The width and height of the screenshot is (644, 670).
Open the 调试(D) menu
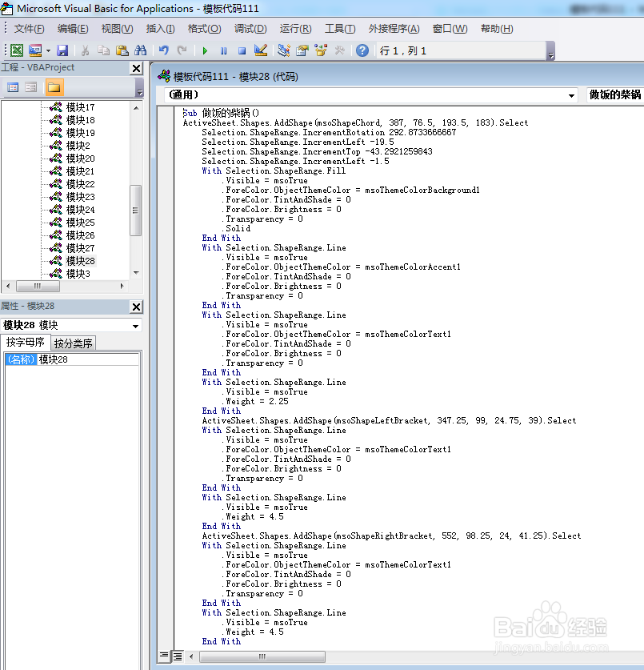pyautogui.click(x=250, y=29)
